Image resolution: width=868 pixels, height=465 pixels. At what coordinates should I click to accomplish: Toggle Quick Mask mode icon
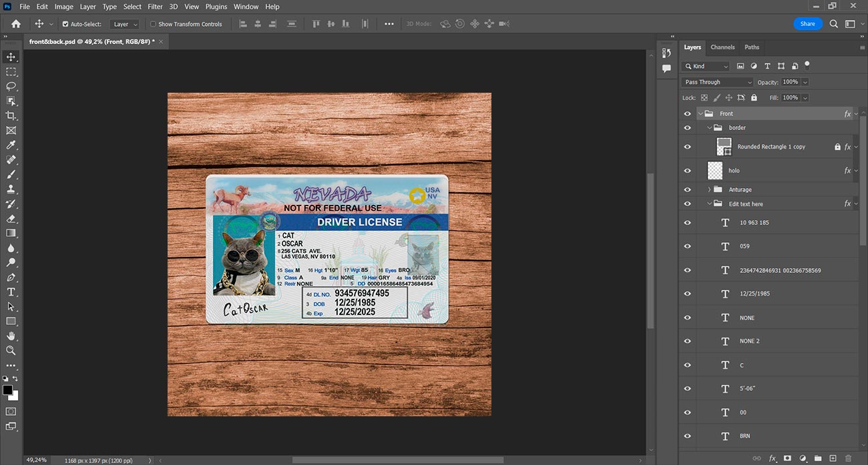[11, 412]
